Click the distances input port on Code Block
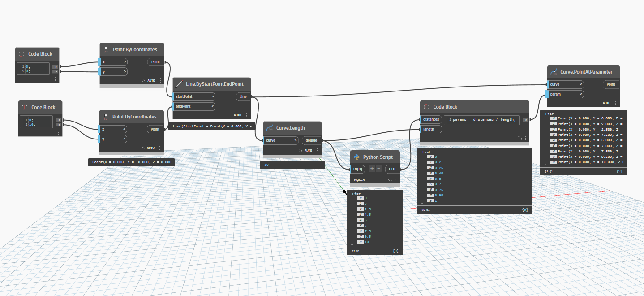The height and width of the screenshot is (296, 644). (431, 119)
